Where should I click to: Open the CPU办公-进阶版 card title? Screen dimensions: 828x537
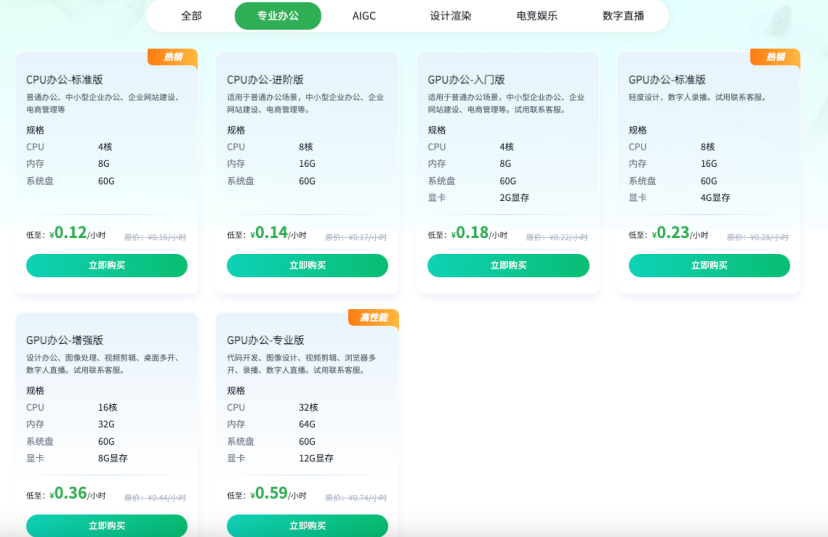click(x=265, y=79)
